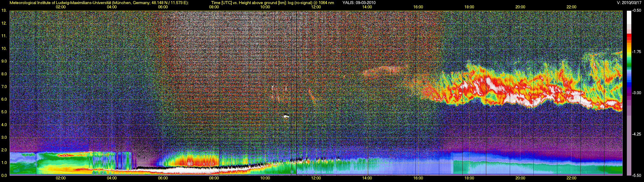Viewport: 644px width, 182px height.
Task: Click the 20:00 label on the bottom time axis
Action: [x=520, y=178]
